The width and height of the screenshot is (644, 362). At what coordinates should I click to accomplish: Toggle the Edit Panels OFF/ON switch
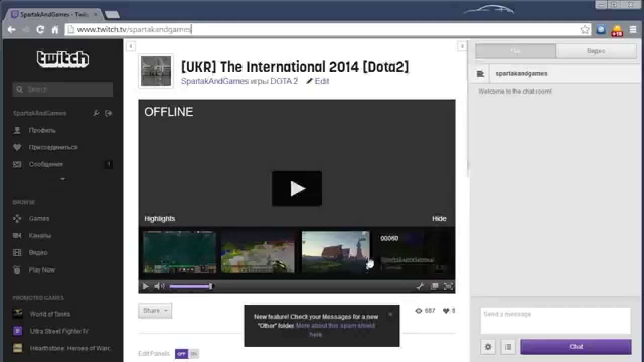pos(187,354)
